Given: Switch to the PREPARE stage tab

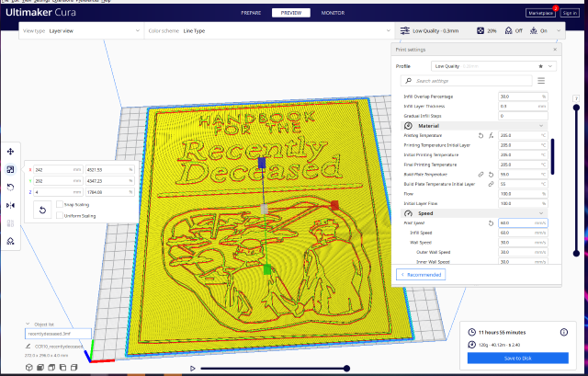Looking at the screenshot, I should pos(251,13).
